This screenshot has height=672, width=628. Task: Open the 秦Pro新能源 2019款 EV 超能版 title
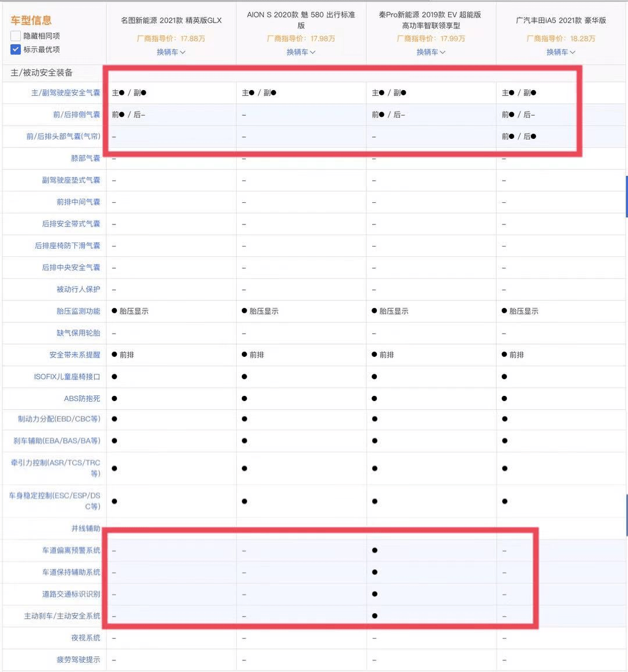coord(430,20)
